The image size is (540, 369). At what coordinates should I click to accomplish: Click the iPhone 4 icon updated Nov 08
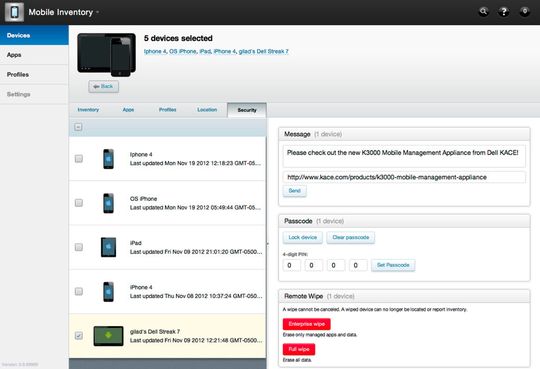click(x=108, y=291)
